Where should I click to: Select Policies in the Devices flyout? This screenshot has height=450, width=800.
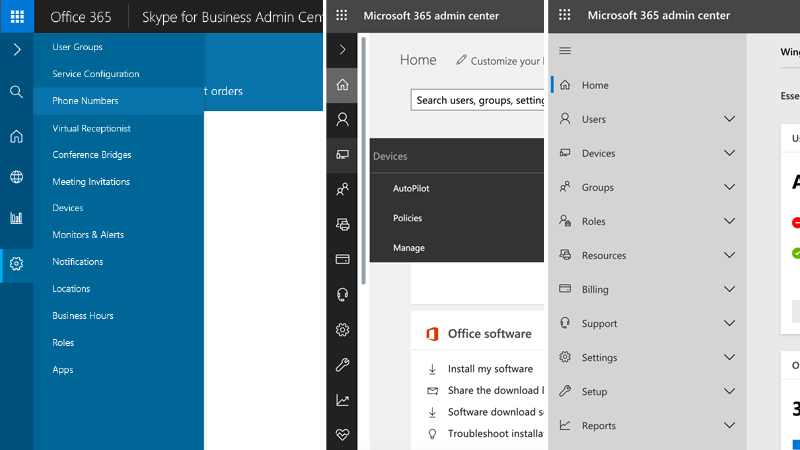point(407,218)
